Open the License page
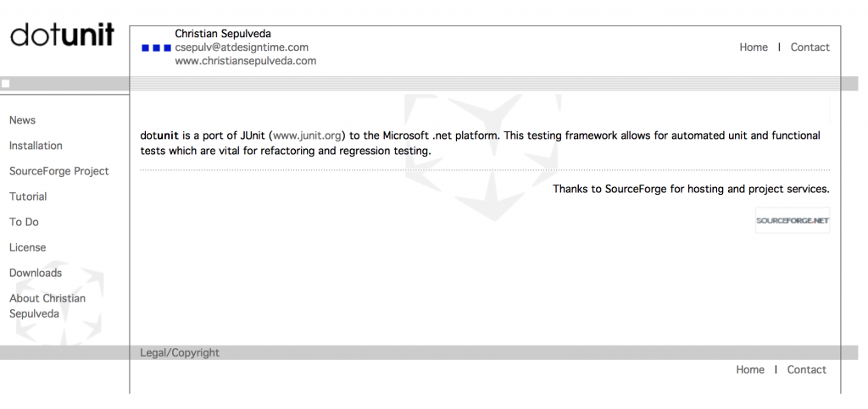The width and height of the screenshot is (868, 409). point(28,247)
